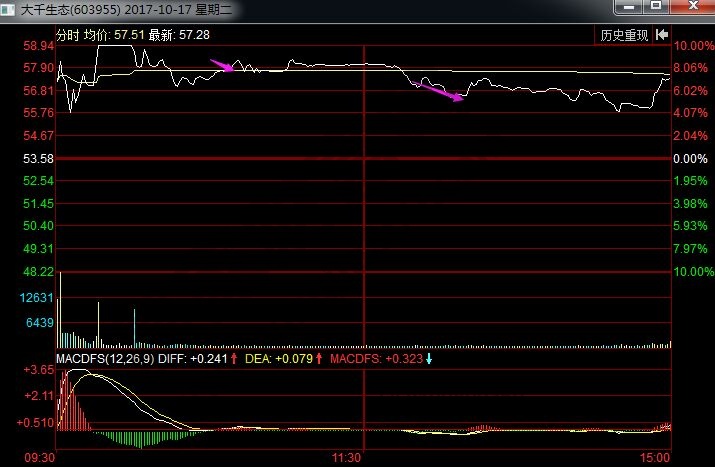
Task: Click the 53.58 baseline price label
Action: 38,159
